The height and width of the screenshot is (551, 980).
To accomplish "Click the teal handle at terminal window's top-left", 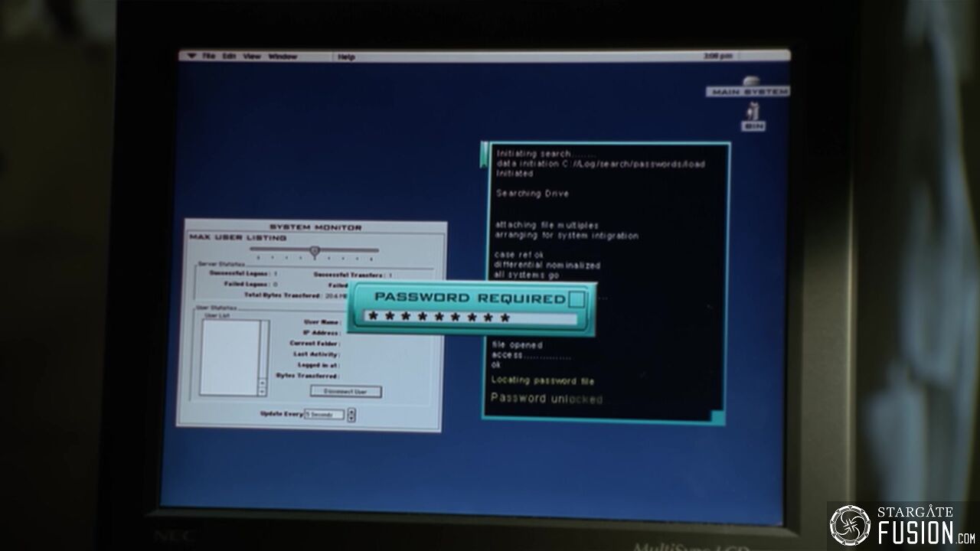I will tap(484, 154).
